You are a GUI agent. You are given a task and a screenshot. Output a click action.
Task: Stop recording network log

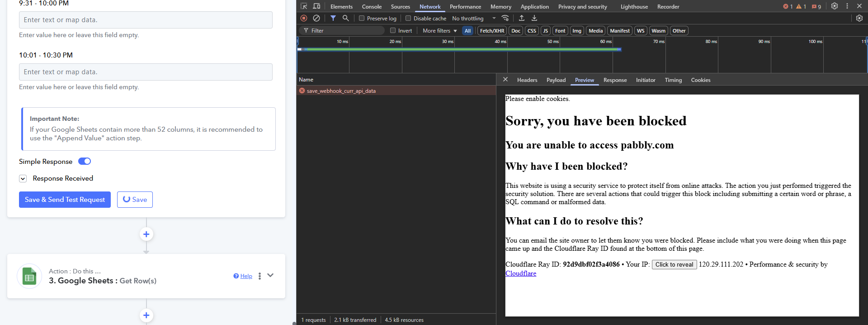[304, 18]
